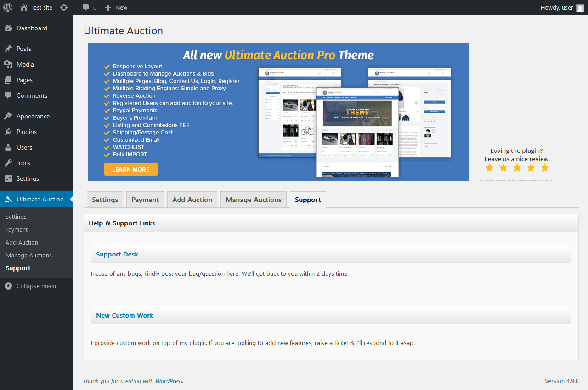The height and width of the screenshot is (390, 588).
Task: Click the Comments bubble icon in sidebar
Action: click(8, 95)
